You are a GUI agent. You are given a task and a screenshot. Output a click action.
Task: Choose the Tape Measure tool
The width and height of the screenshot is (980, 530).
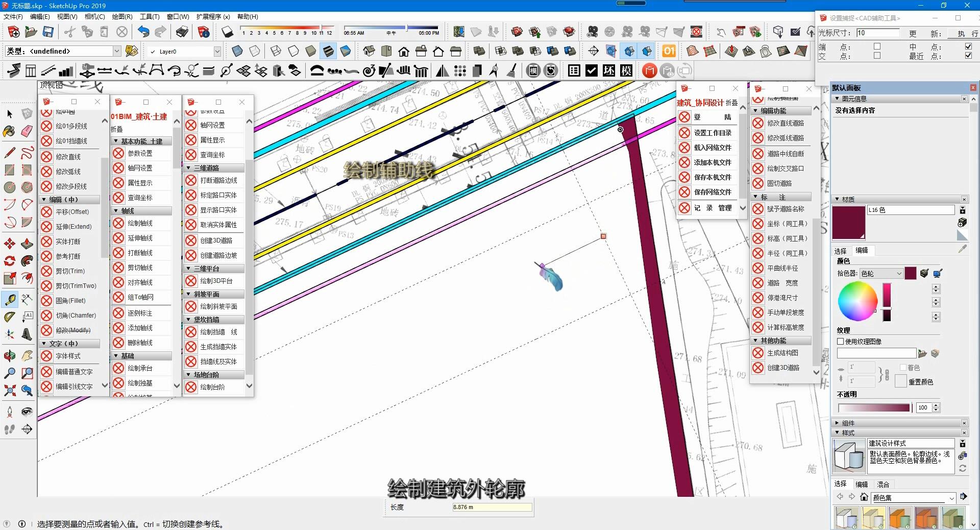[10, 300]
